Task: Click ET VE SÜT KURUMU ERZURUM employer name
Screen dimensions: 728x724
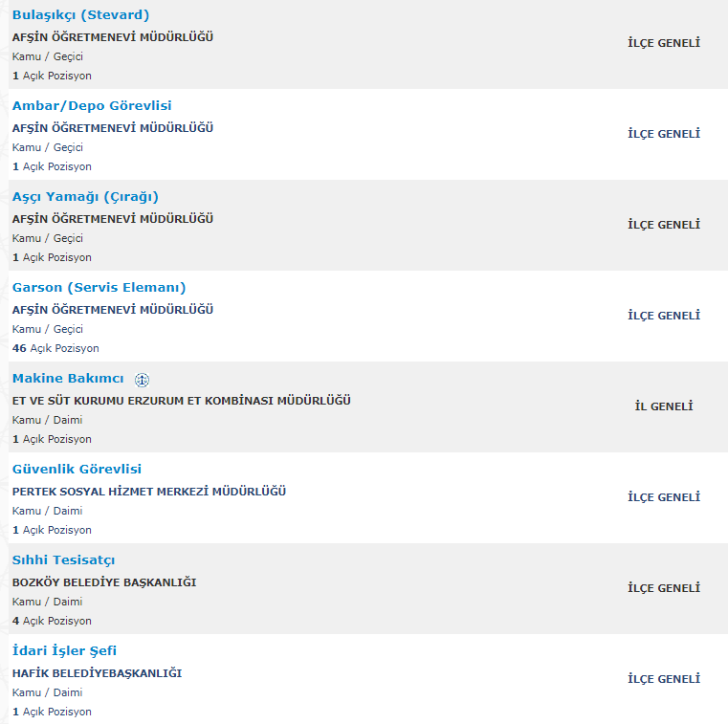Action: point(182,401)
